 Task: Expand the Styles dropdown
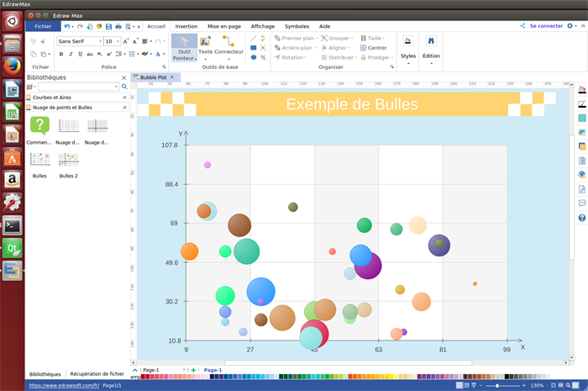click(408, 56)
